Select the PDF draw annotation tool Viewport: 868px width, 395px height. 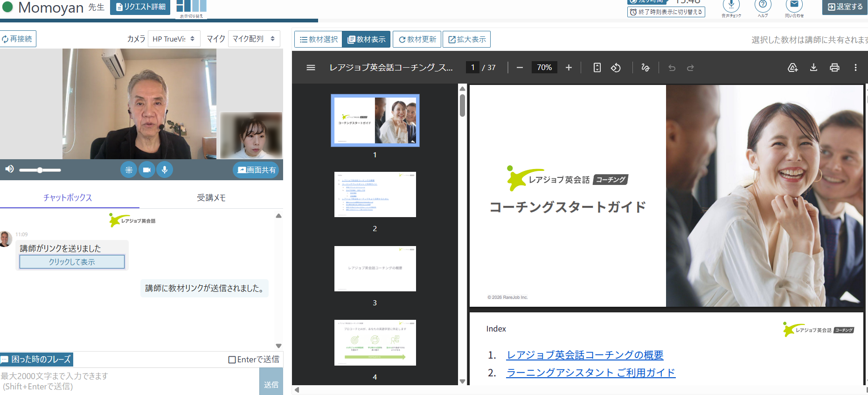point(646,68)
